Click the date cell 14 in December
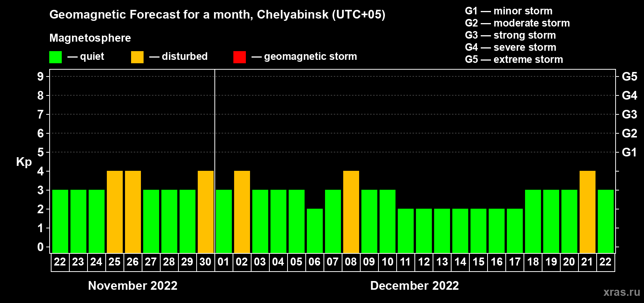644x303 pixels. pos(460,262)
